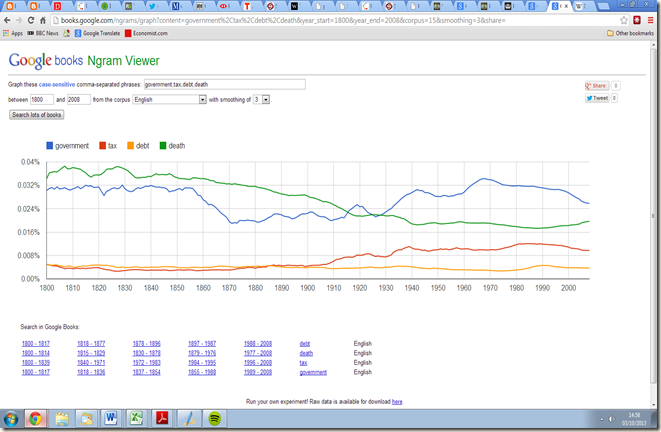Open the 1897 - 1987 search link
The height and width of the screenshot is (432, 661).
[x=202, y=343]
